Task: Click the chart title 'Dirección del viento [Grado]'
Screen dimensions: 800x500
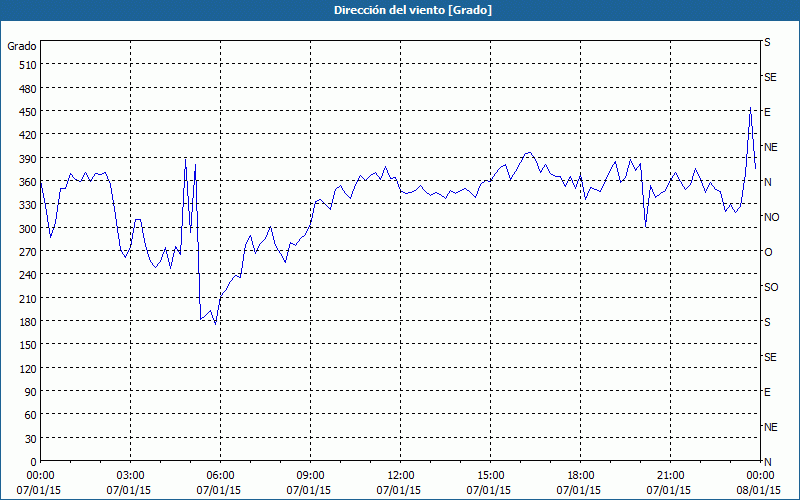Action: [413, 10]
